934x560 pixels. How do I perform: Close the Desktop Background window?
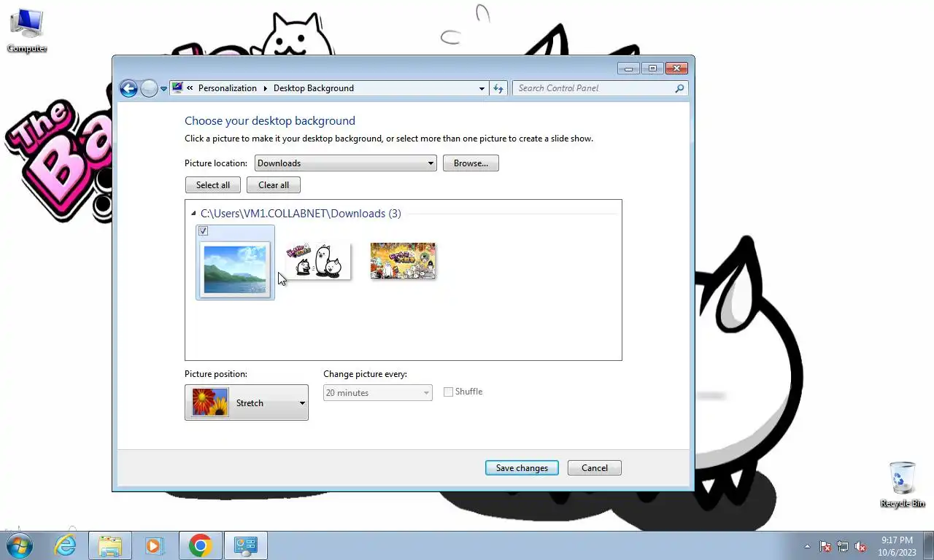click(x=677, y=69)
